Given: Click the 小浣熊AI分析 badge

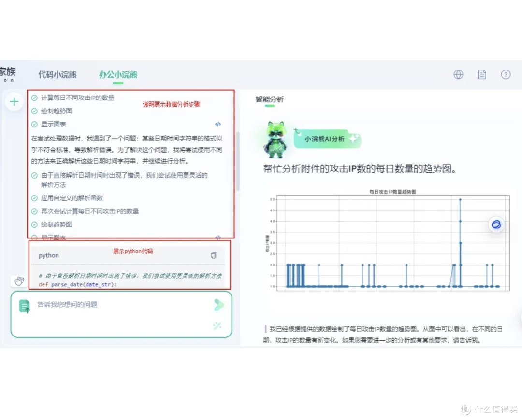Looking at the screenshot, I should (327, 139).
